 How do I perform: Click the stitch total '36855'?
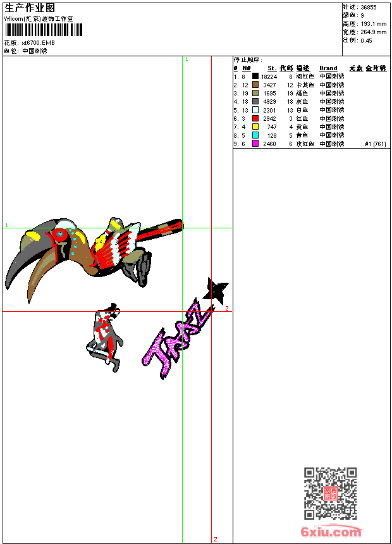[x=369, y=8]
